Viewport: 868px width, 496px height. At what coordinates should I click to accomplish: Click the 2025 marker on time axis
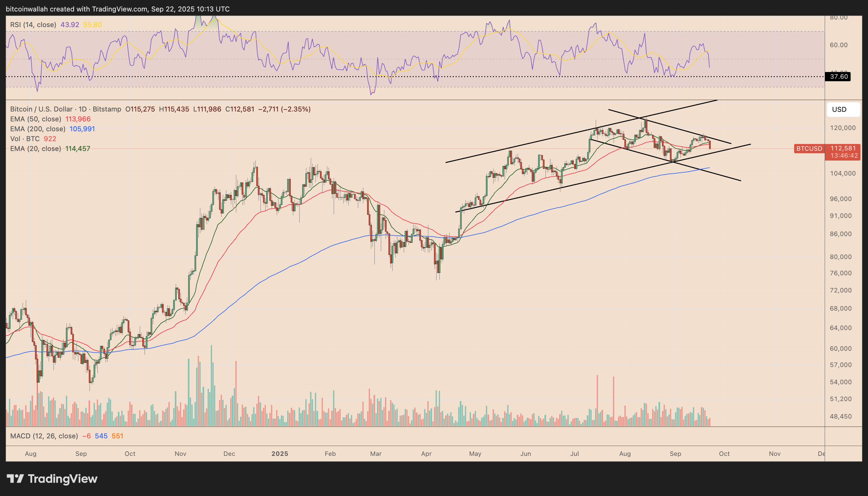[x=280, y=454]
